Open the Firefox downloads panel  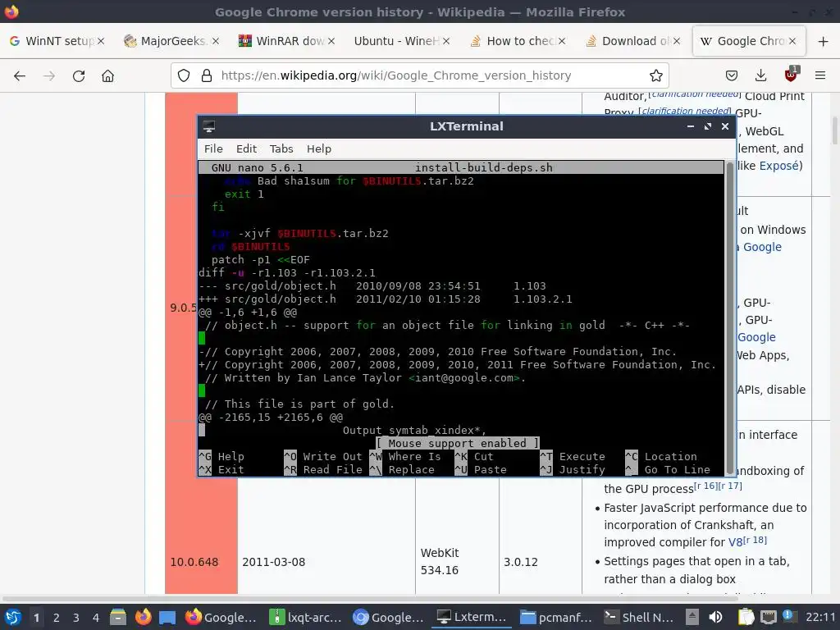click(x=760, y=75)
